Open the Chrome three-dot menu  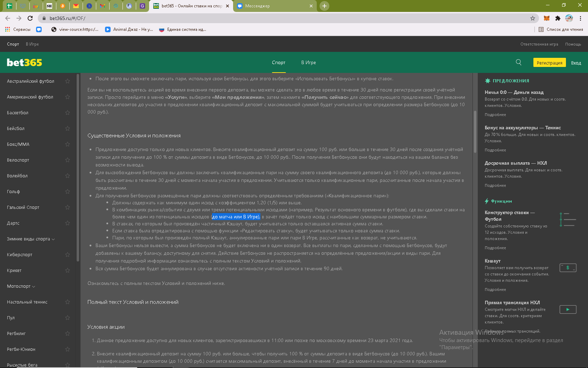click(x=580, y=18)
